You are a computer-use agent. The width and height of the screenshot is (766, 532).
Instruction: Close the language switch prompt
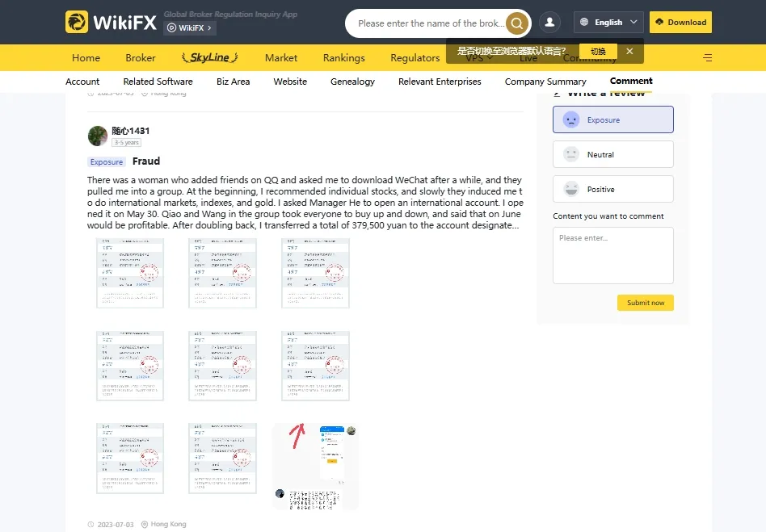629,51
